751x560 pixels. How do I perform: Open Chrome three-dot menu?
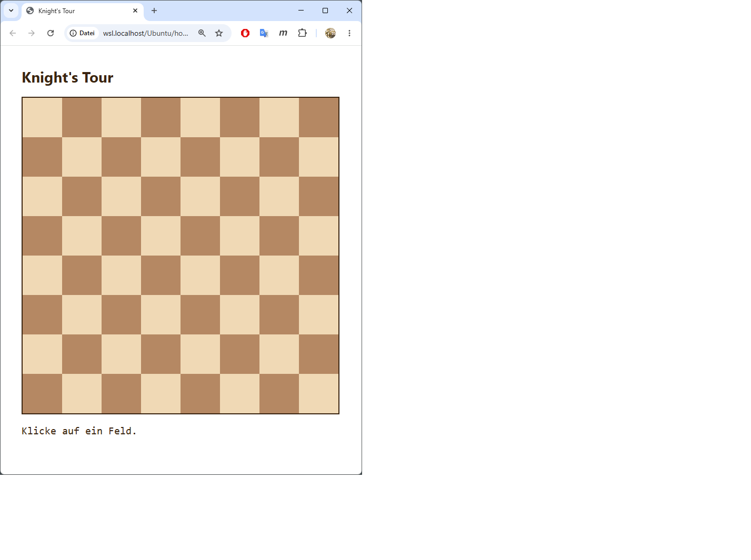[x=349, y=33]
